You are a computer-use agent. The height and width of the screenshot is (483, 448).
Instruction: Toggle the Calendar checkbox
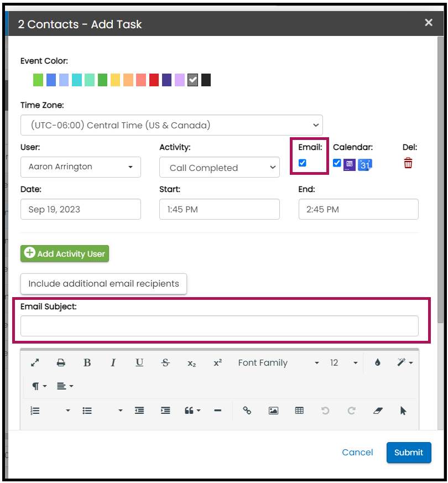pos(337,163)
